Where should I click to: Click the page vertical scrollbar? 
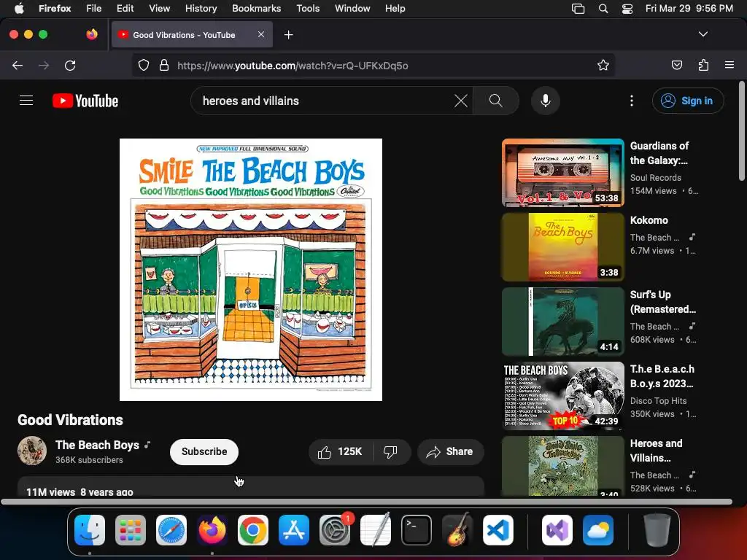(741, 131)
